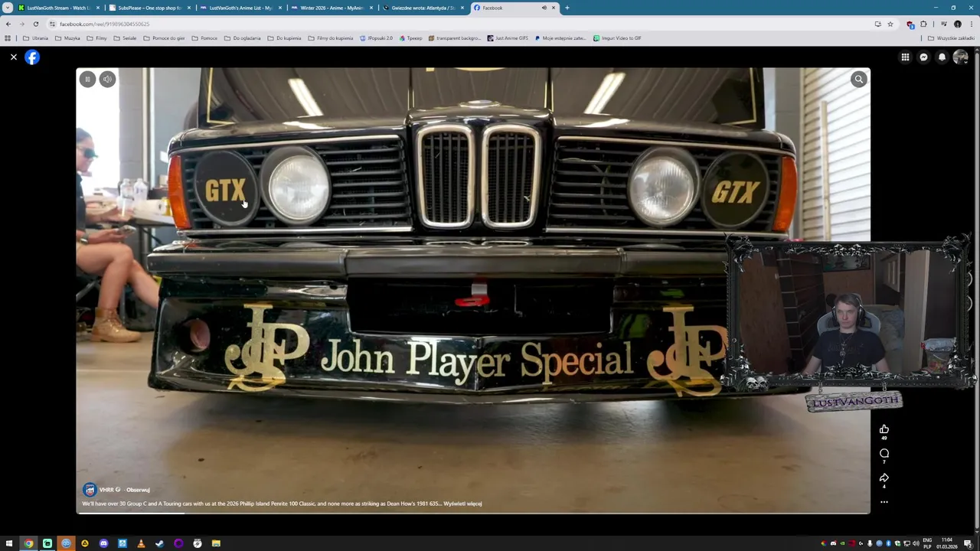980x551 pixels.
Task: Show Facebook notifications bell
Action: pyautogui.click(x=942, y=57)
